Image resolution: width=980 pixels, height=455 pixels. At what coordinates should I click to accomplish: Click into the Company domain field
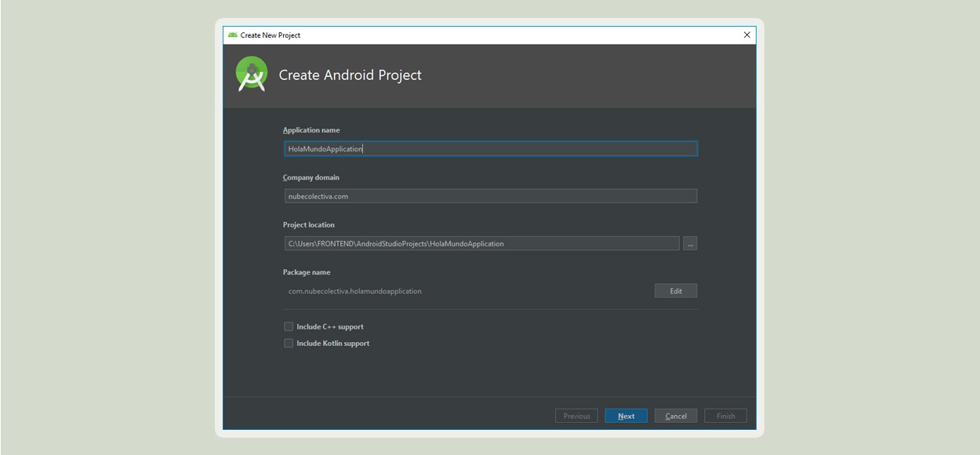[x=490, y=196]
